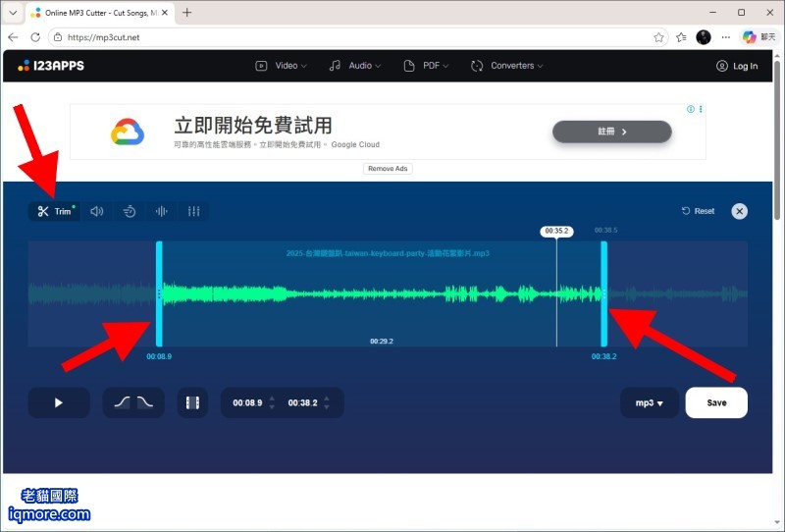Open the Equalizer sliders tool

193,211
